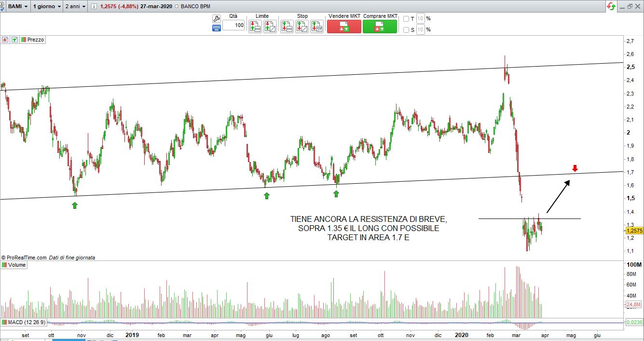Click the red-green refresh arrows icon
This screenshot has width=644, height=341.
(x=611, y=6)
